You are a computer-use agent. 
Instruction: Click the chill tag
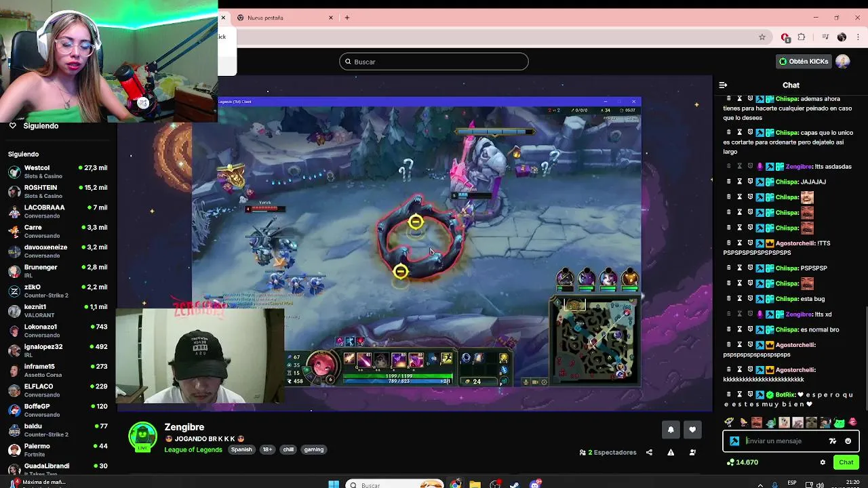(x=288, y=449)
